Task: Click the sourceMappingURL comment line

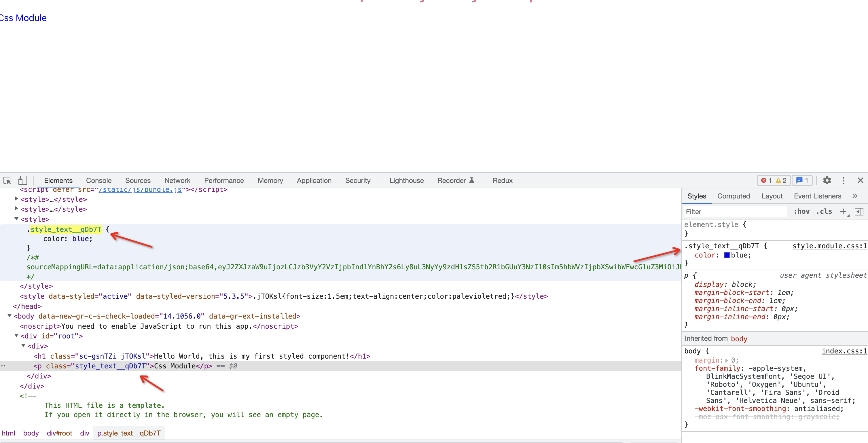Action: point(354,267)
